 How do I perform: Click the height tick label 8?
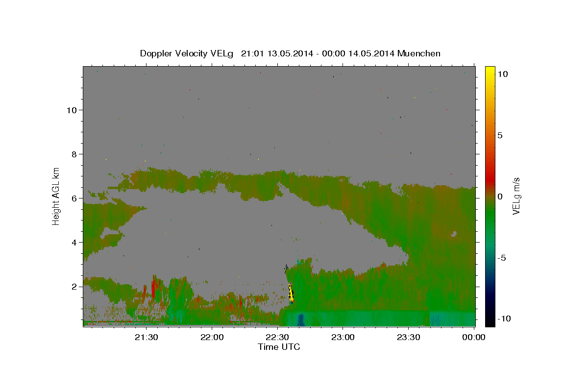[x=74, y=154]
